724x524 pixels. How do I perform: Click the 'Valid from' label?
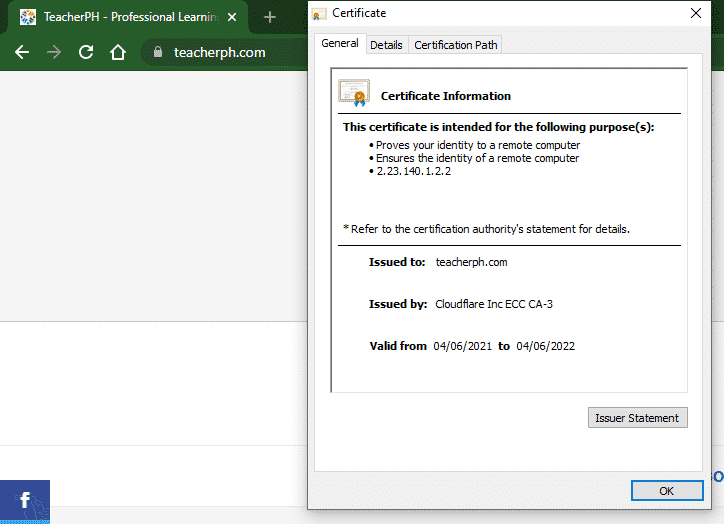click(x=398, y=346)
